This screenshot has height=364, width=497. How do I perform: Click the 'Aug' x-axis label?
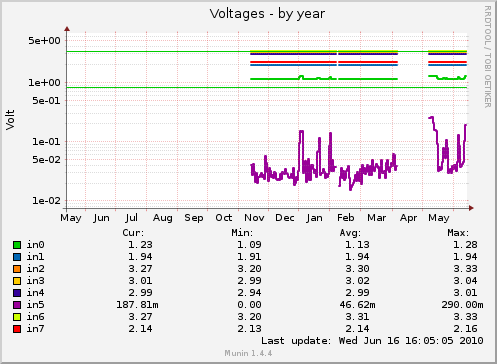pos(163,218)
